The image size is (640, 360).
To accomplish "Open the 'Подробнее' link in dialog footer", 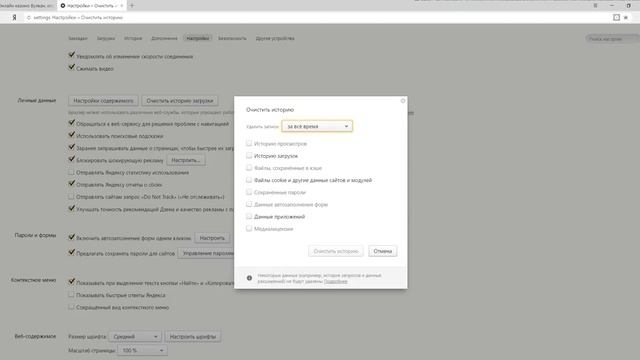I will (336, 281).
